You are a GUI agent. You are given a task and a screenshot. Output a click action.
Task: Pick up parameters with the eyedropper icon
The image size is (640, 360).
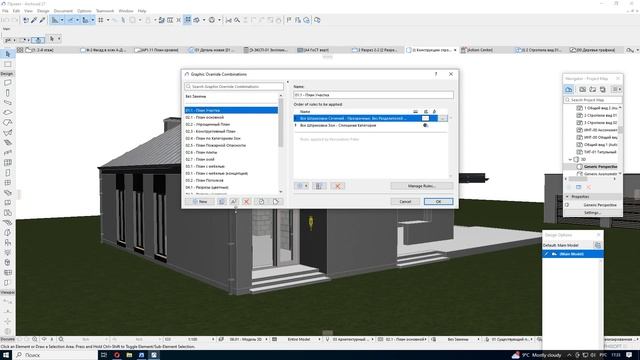click(x=34, y=20)
